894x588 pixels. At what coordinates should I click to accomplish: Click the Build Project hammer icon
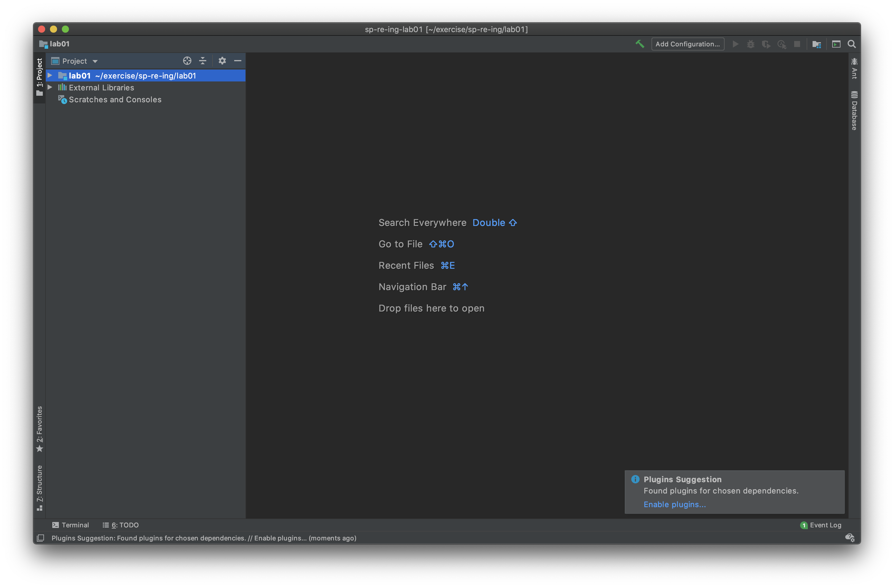coord(640,44)
